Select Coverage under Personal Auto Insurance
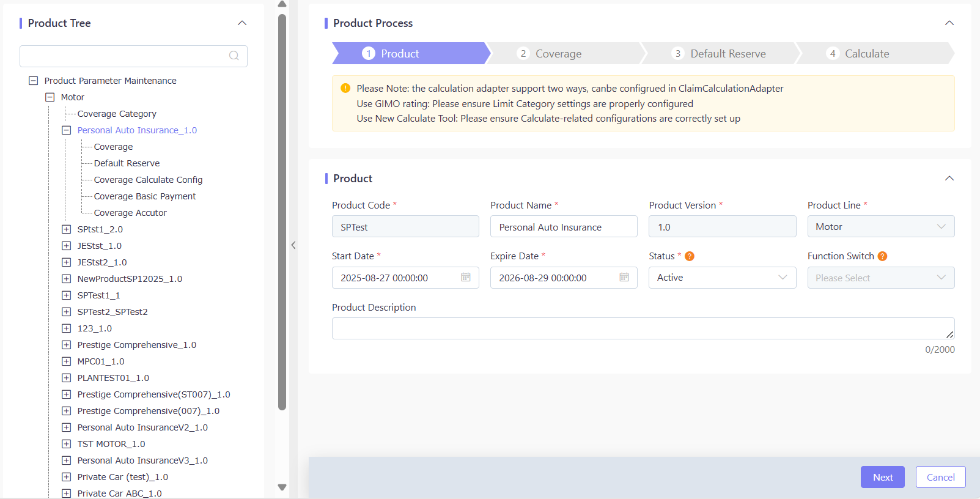 pyautogui.click(x=113, y=147)
